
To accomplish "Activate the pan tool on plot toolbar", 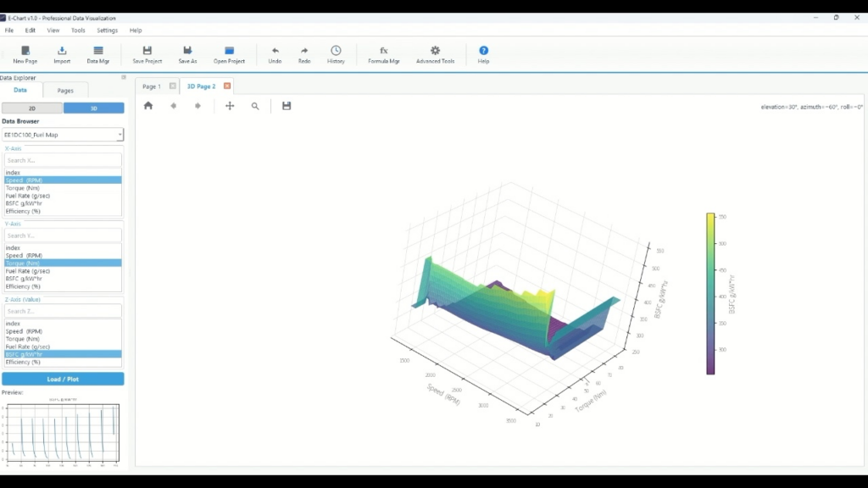I will pyautogui.click(x=230, y=106).
